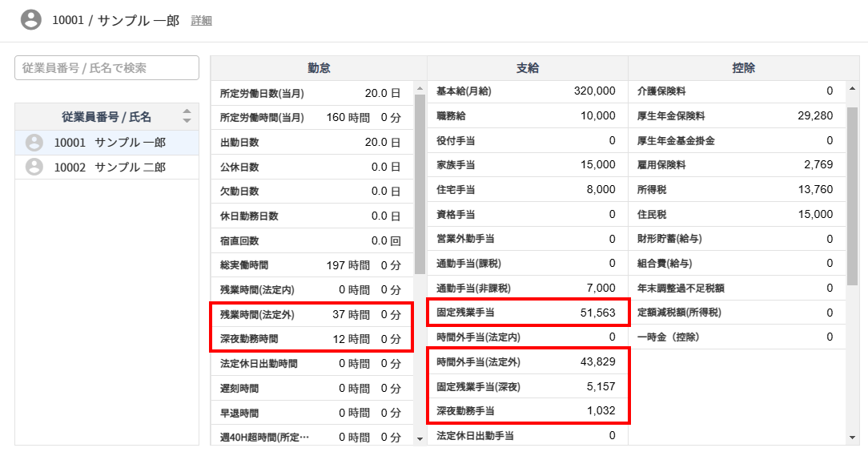Click the 財形貯蓄(給与) row

[737, 239]
